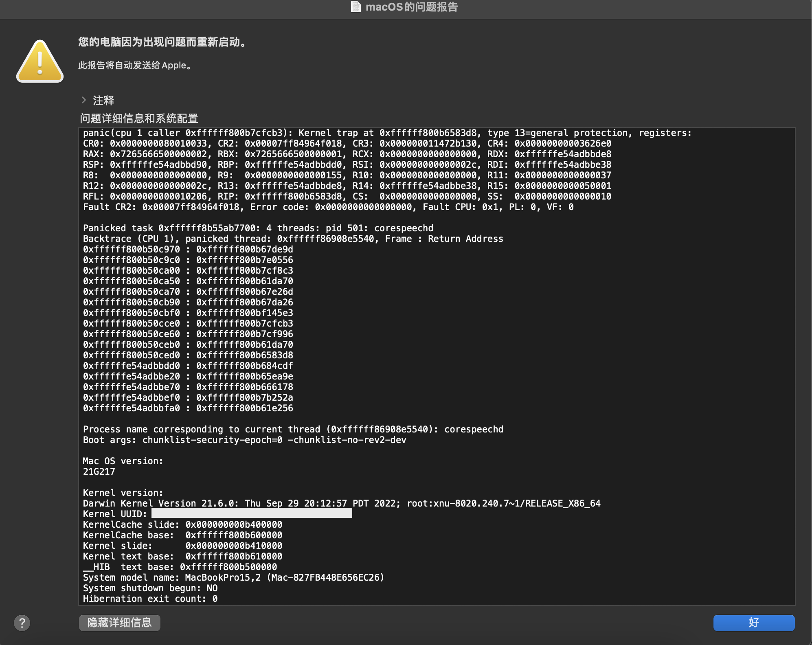Image resolution: width=812 pixels, height=645 pixels.
Task: Click the 21G217 Mac OS version text
Action: click(x=99, y=472)
